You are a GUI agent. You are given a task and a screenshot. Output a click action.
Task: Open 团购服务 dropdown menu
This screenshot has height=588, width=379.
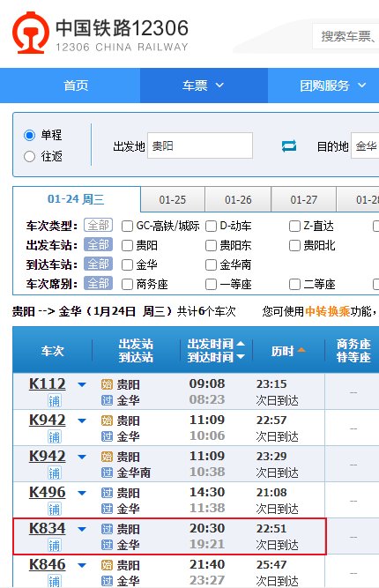coord(333,86)
